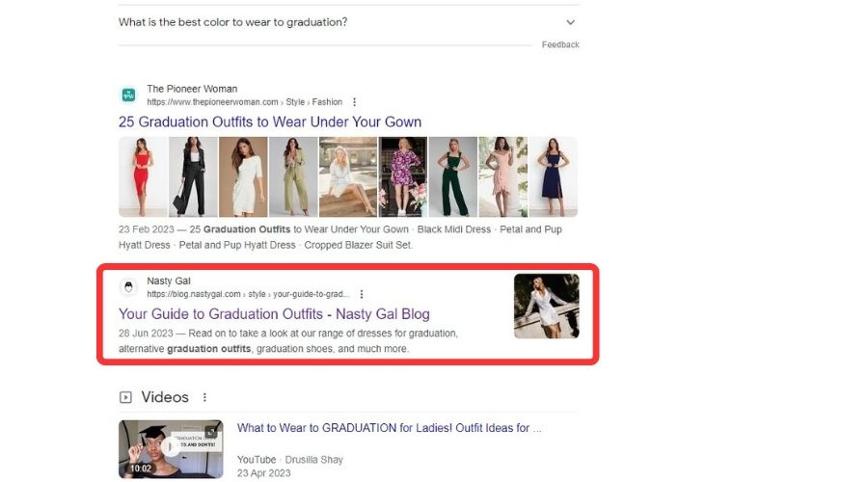This screenshot has height=482, width=868.
Task: Click YouTube · Drusilla Shay source text
Action: (290, 459)
